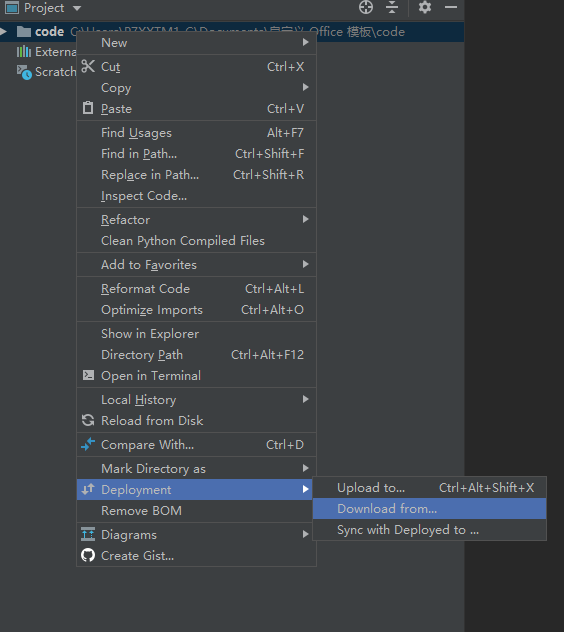Hide the Project panel with minus icon

[x=451, y=7]
